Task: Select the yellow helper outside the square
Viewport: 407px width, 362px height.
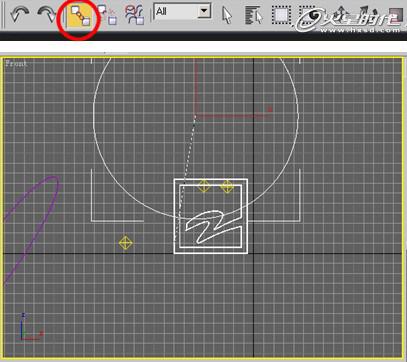Action: (x=126, y=243)
